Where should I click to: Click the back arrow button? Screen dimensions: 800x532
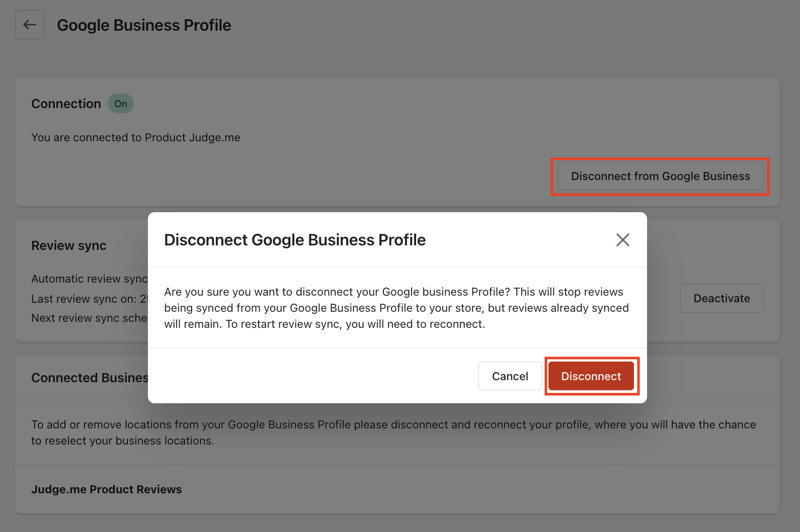coord(30,25)
